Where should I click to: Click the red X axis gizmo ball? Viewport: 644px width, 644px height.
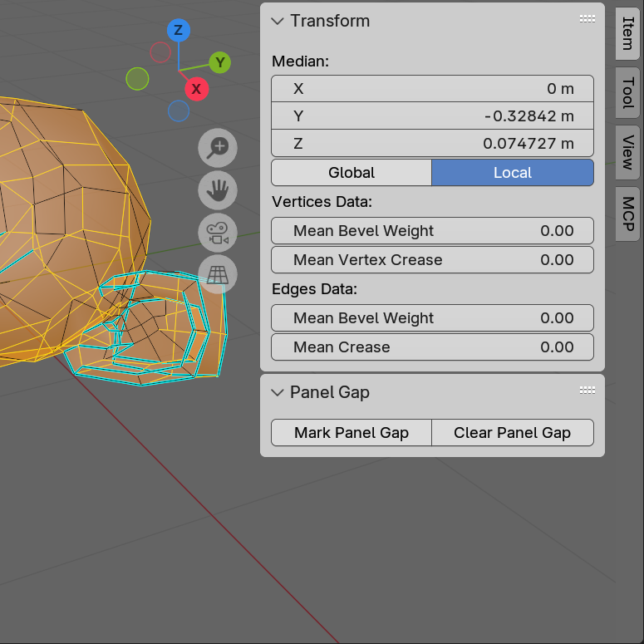click(x=196, y=89)
